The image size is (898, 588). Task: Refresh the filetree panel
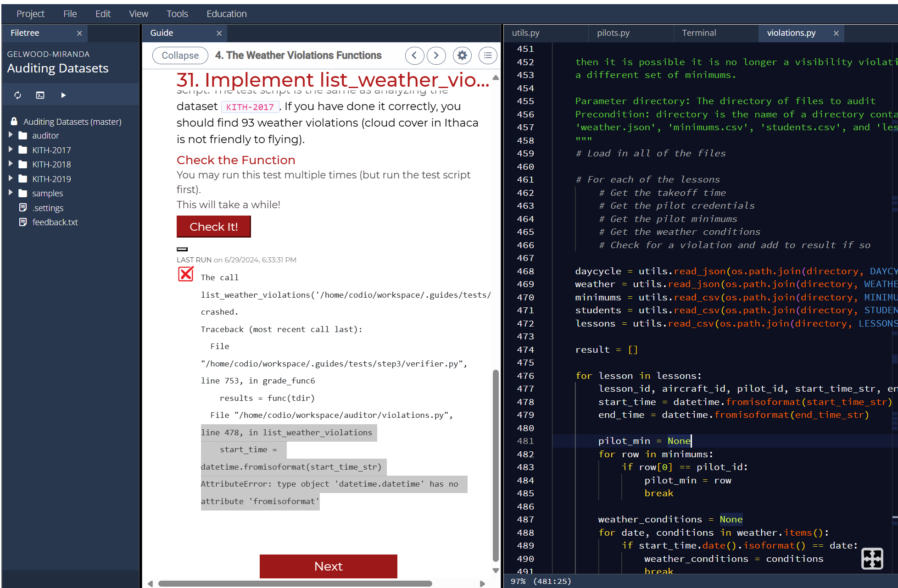click(x=17, y=95)
